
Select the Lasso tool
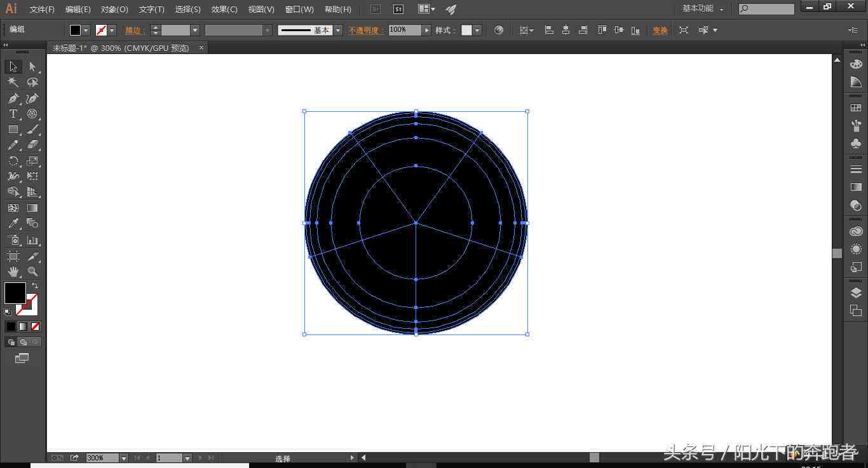click(x=32, y=82)
